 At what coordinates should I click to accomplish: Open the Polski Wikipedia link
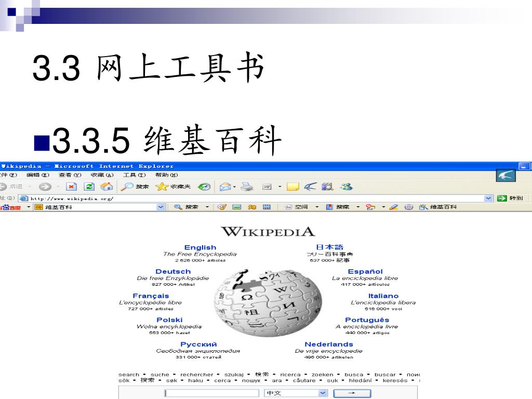(x=170, y=320)
